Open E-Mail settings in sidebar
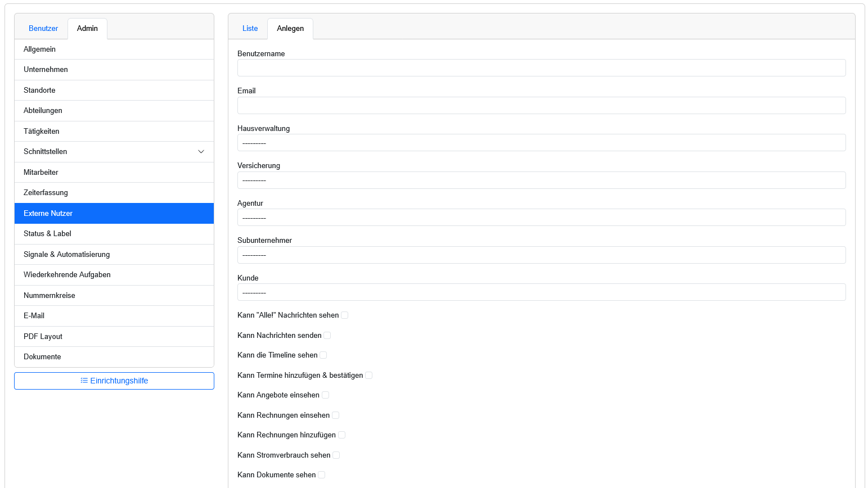The image size is (868, 488). (x=114, y=316)
